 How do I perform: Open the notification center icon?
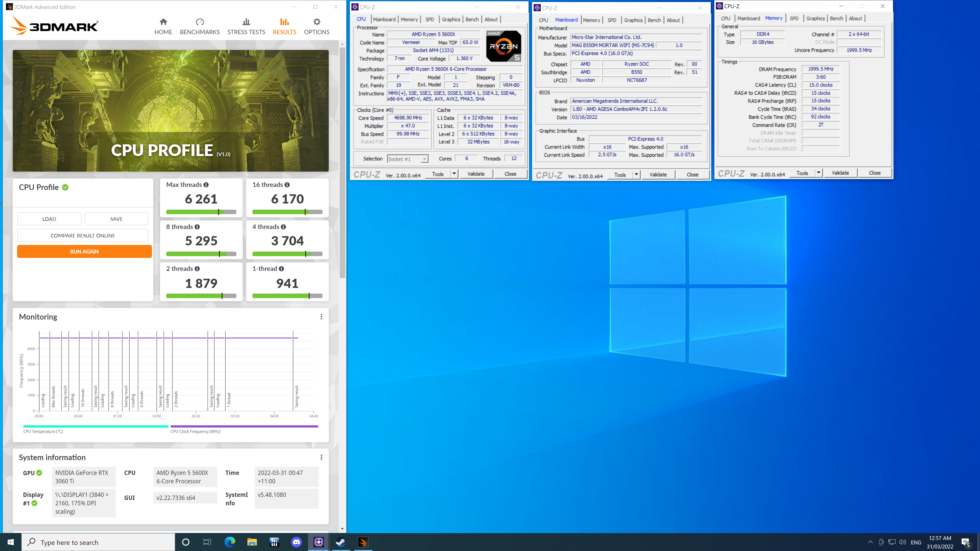965,542
